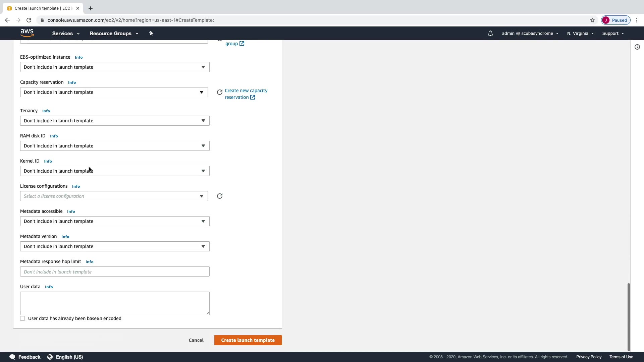
Task: Click into the User data text area
Action: point(115,303)
